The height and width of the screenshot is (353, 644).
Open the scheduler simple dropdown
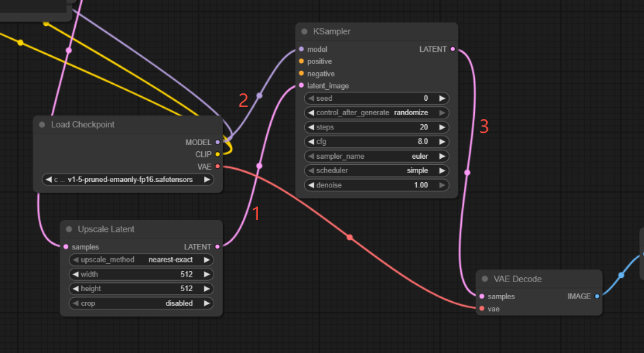(x=377, y=170)
